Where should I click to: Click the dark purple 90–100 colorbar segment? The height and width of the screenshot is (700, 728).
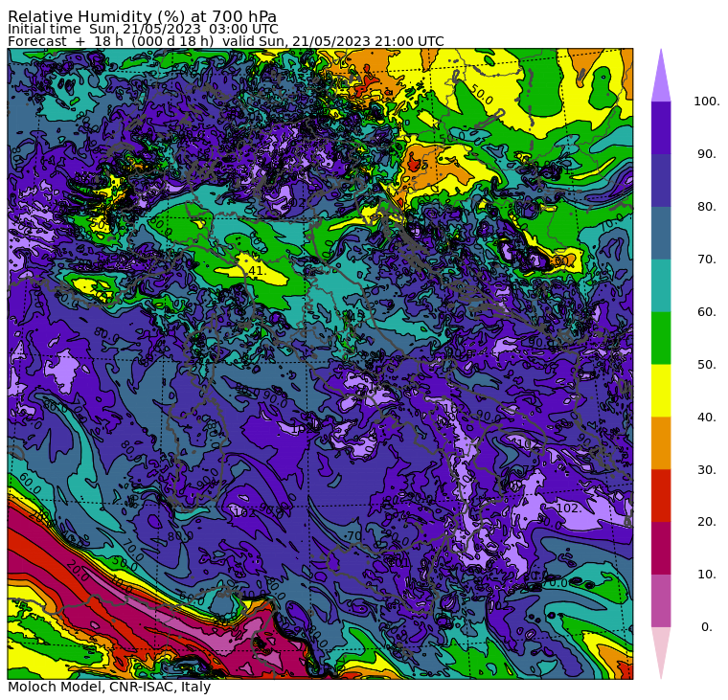tap(661, 127)
